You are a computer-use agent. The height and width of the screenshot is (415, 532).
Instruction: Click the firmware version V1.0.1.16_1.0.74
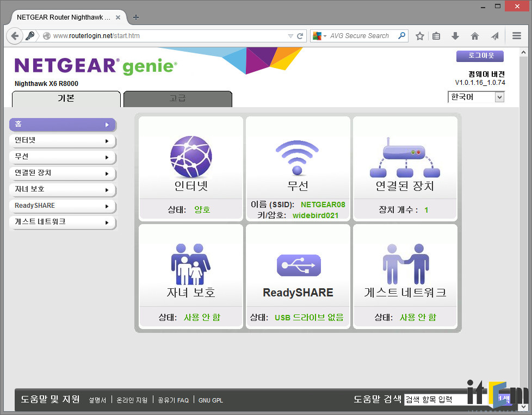pos(480,83)
